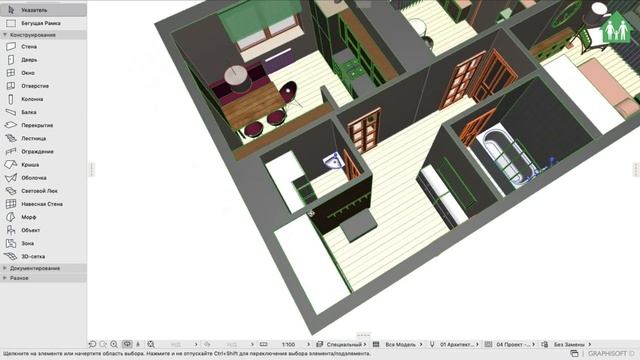
Task: Select the Окно (Window) tool
Action: pos(43,73)
